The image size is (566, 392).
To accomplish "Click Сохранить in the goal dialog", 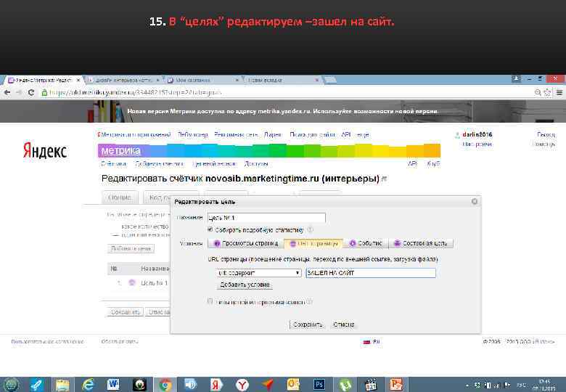I will (x=308, y=324).
